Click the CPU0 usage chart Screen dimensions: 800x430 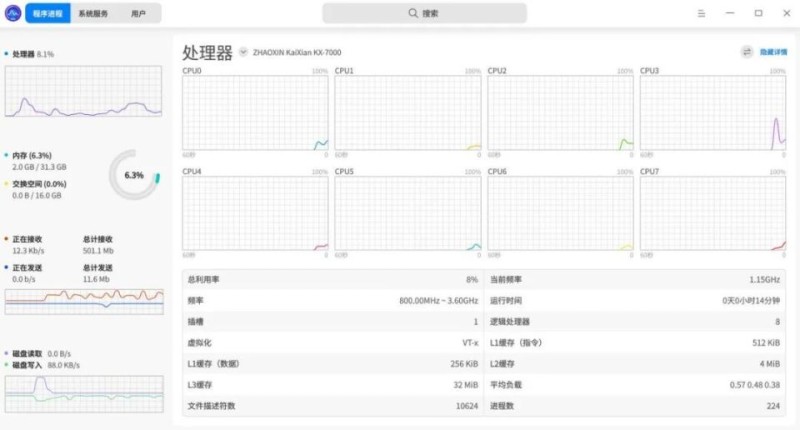255,113
